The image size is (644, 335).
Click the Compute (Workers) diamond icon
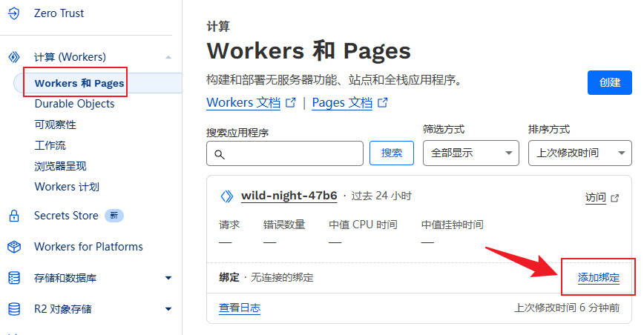[13, 57]
